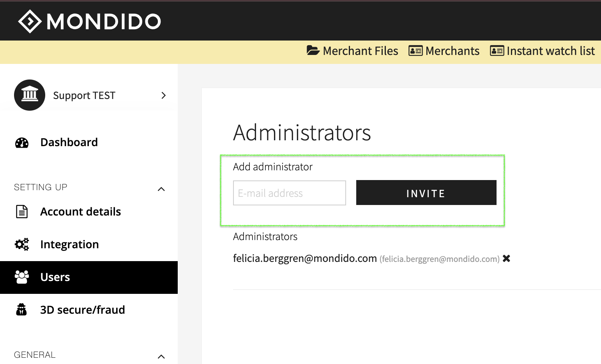Click the INVITE button
Image resolution: width=601 pixels, height=364 pixels.
coord(426,193)
